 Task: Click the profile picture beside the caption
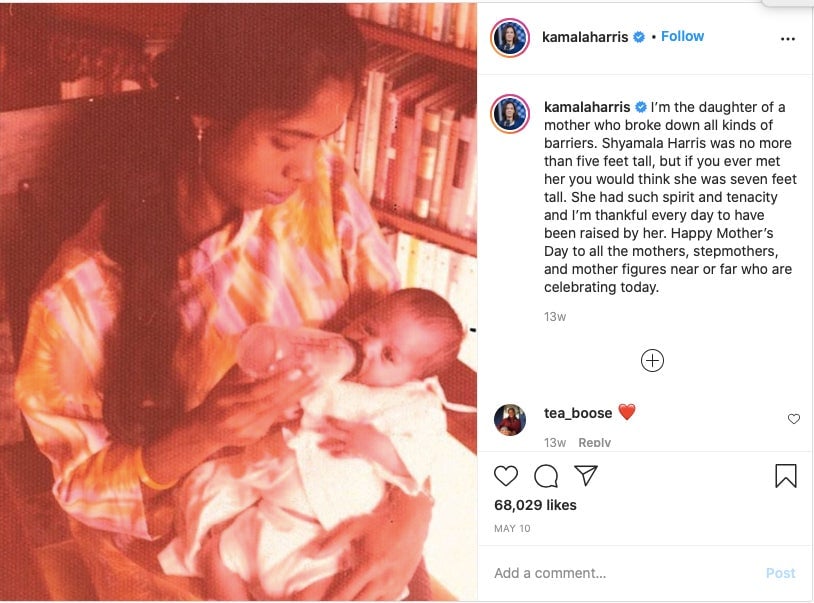(510, 114)
